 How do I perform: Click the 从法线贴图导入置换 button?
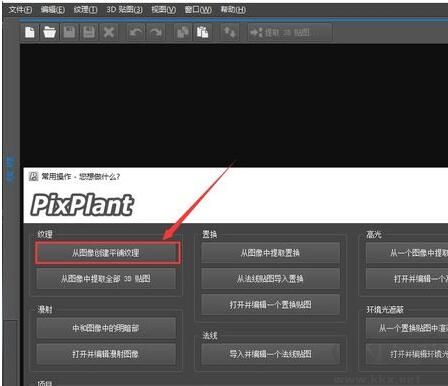click(270, 279)
